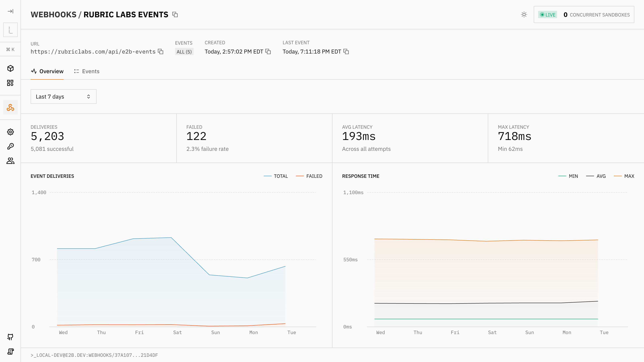Copy the webhook name beside the title
Viewport: 644px width, 362px height.
click(175, 14)
